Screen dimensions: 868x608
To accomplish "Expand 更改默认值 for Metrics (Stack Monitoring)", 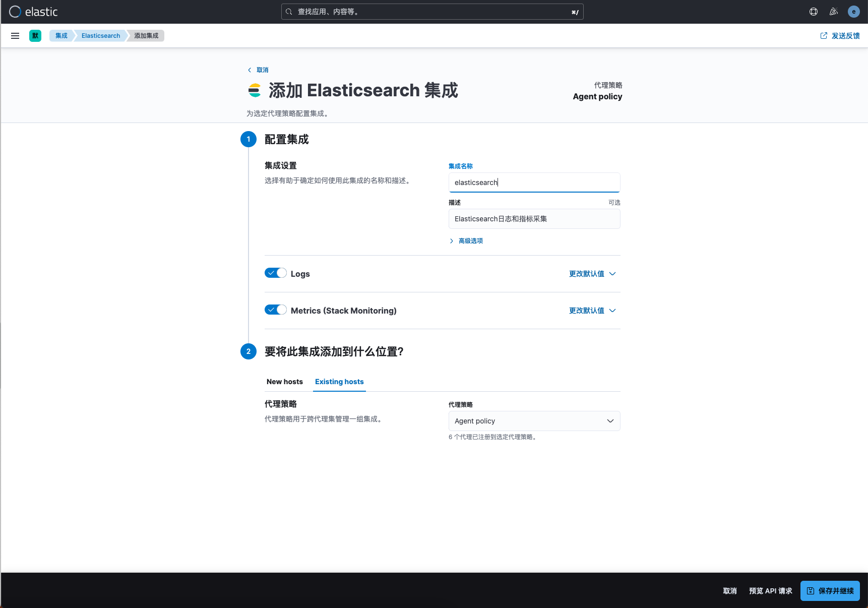I will click(592, 311).
